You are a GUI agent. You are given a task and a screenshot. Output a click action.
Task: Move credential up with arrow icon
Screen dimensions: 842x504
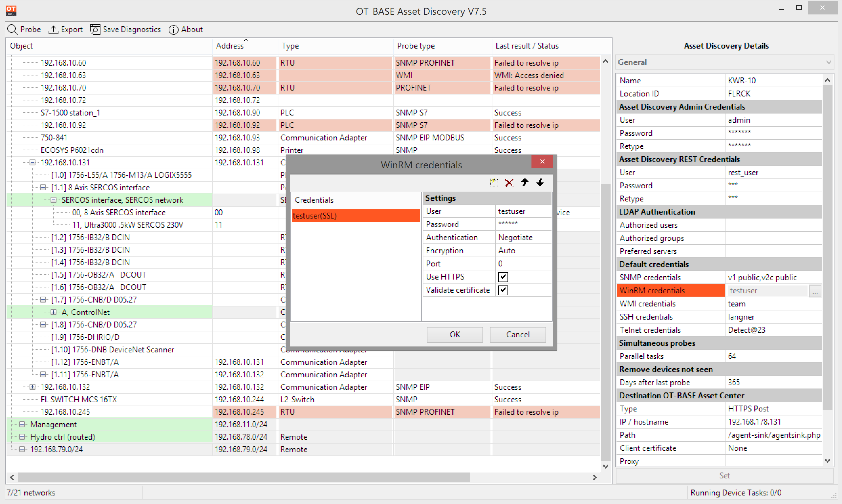[x=525, y=182]
